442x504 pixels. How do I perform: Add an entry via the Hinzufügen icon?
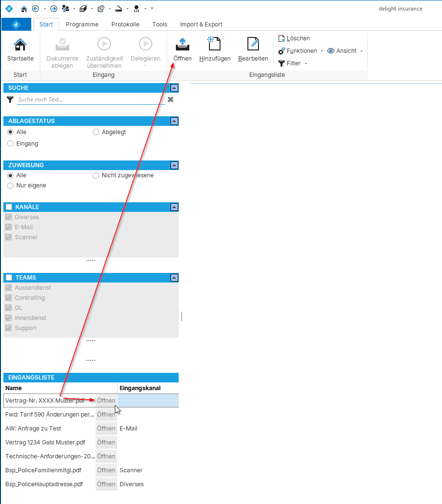coord(214,48)
